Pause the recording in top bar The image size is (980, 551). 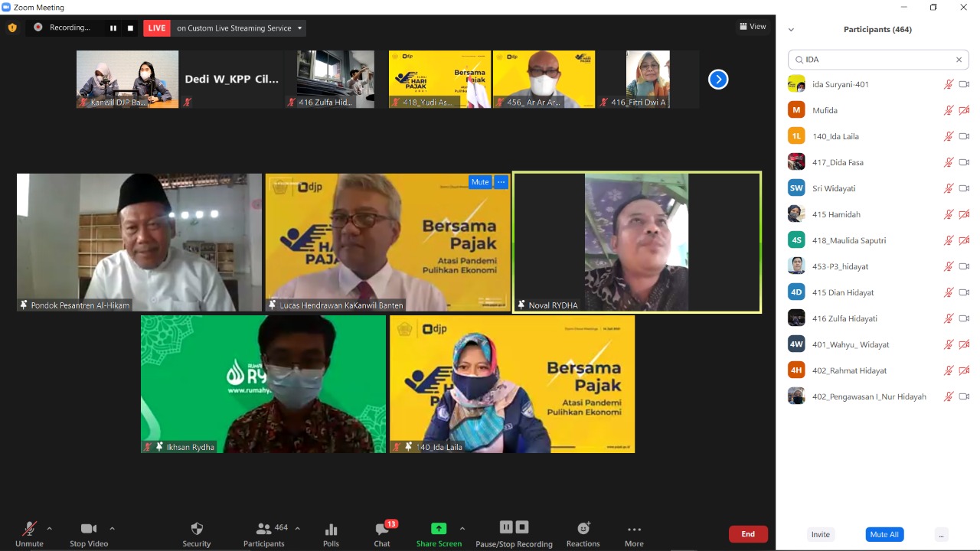pos(113,28)
